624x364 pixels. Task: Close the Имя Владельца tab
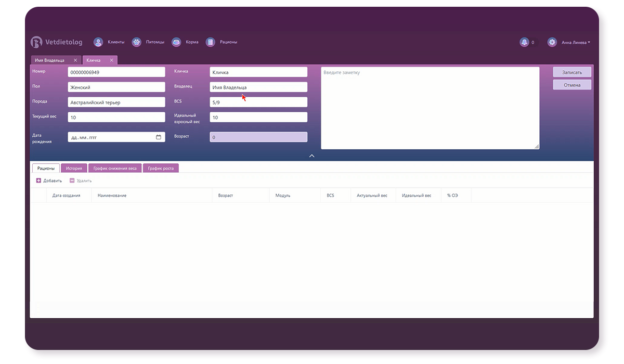tap(75, 60)
